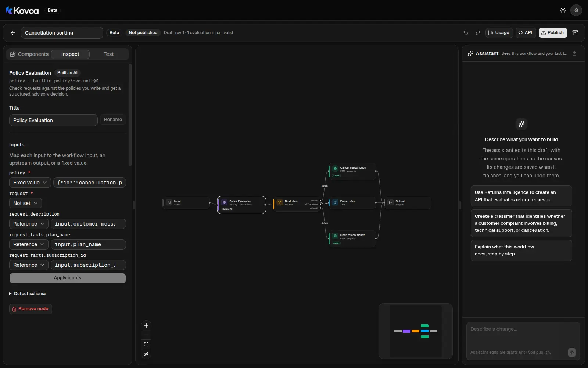
Task: Choose the Explain this workflow suggestion
Action: coord(521,250)
